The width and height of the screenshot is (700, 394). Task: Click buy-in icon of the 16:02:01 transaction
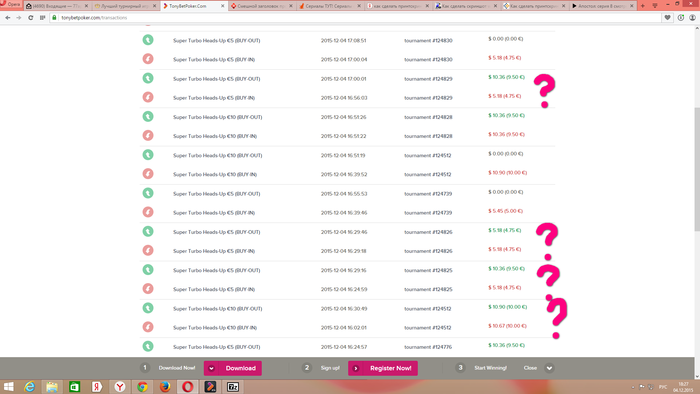[148, 327]
